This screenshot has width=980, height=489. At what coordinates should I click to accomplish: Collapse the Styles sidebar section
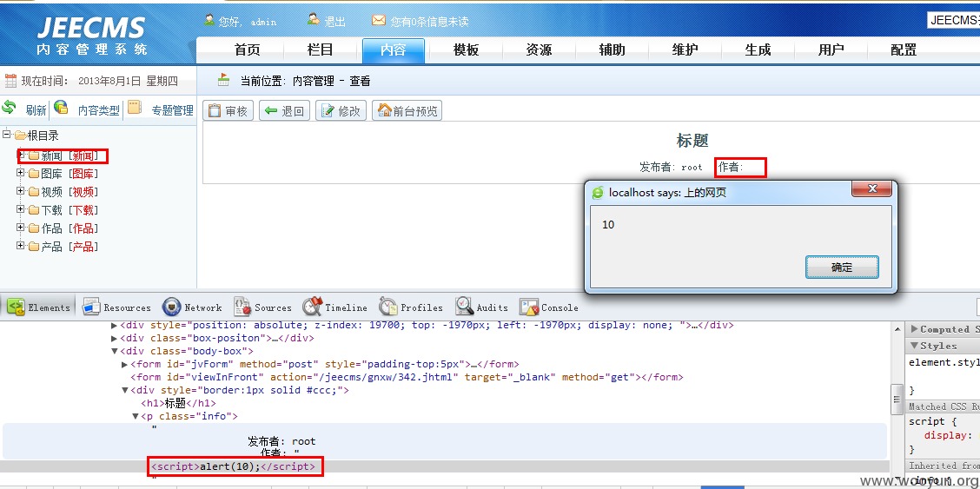click(915, 346)
